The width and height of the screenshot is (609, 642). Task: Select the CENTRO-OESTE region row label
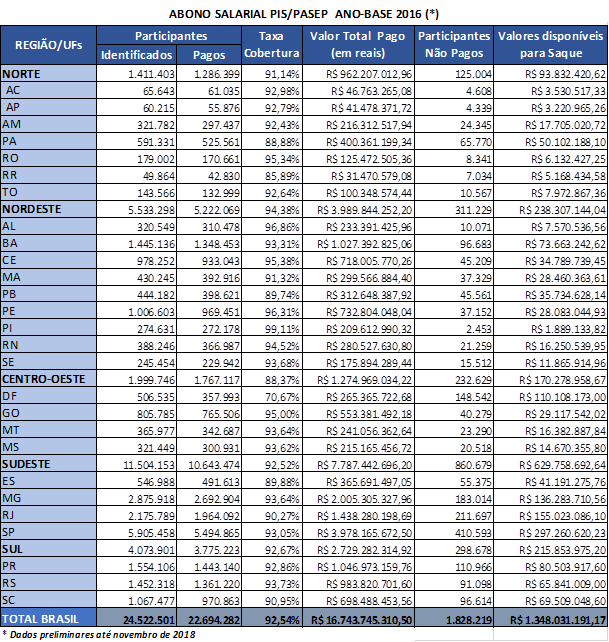pos(42,379)
